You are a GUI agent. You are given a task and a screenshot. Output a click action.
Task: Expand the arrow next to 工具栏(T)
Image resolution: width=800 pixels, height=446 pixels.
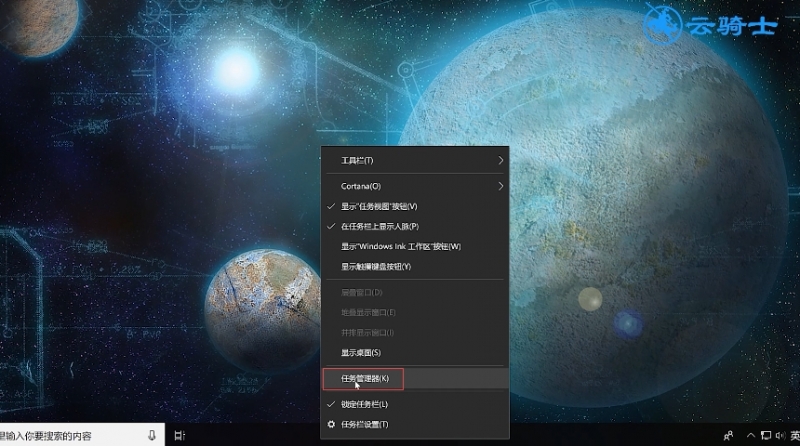[x=501, y=160]
